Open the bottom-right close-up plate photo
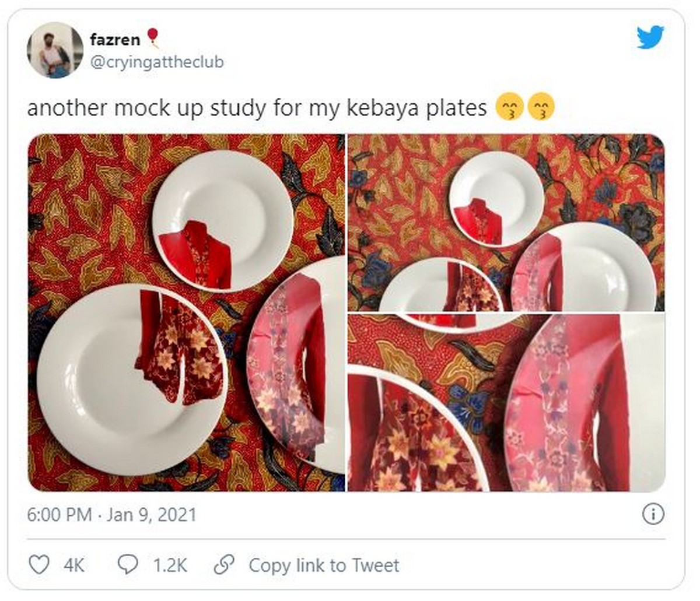This screenshot has width=700, height=601. (x=506, y=403)
